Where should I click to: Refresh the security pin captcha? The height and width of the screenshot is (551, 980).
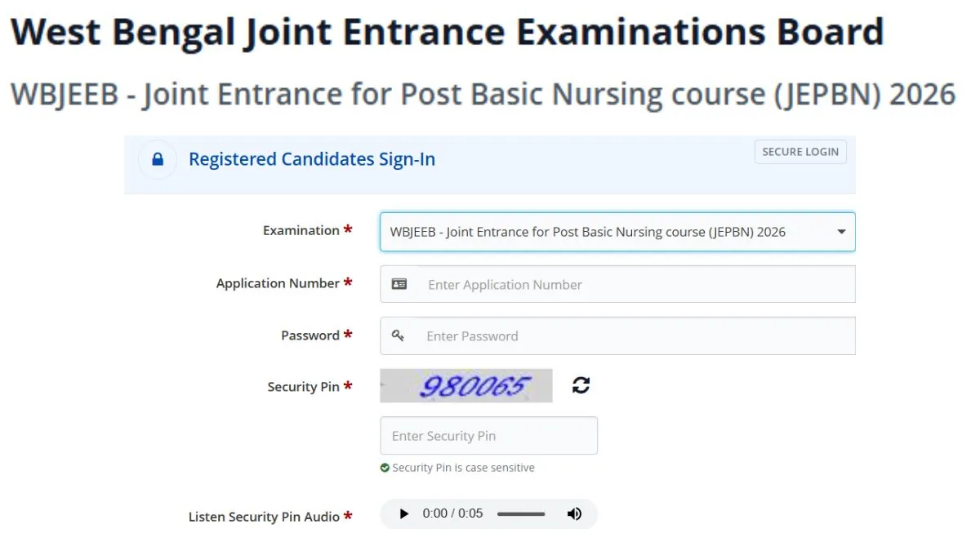pyautogui.click(x=581, y=384)
